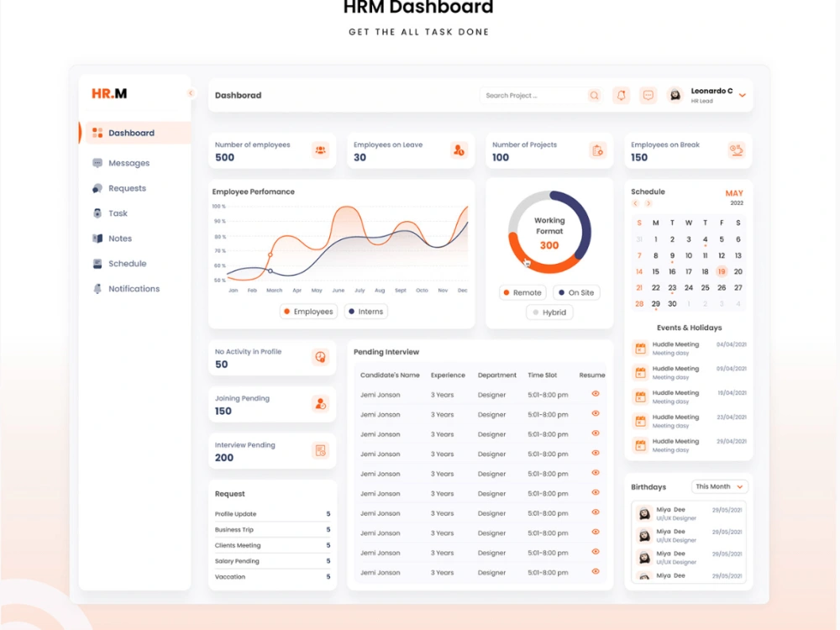Open Business Trip request row
The image size is (840, 630).
coord(272,530)
